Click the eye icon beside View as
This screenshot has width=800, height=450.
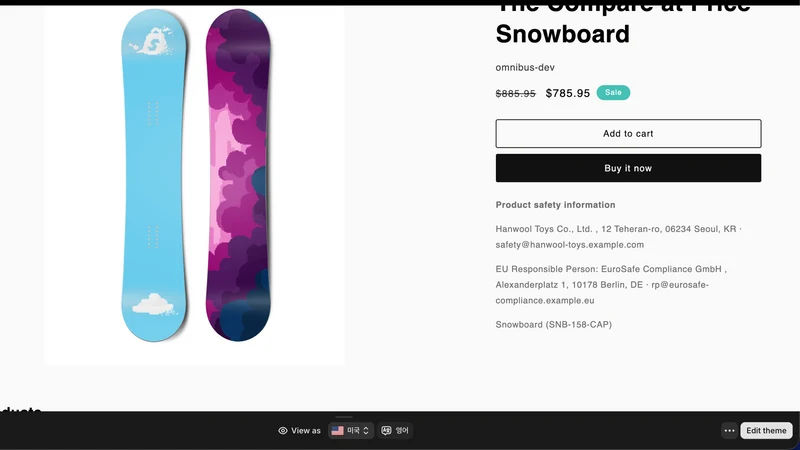point(283,431)
